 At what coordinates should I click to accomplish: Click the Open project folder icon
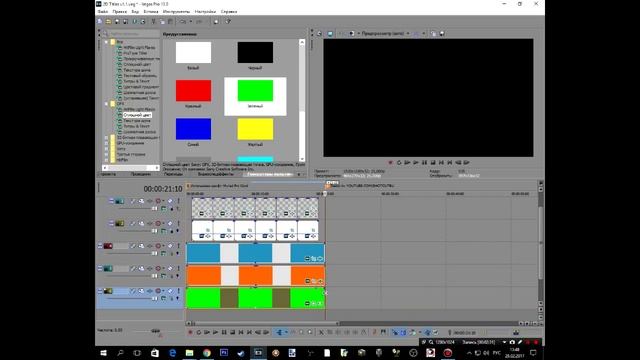(108, 21)
